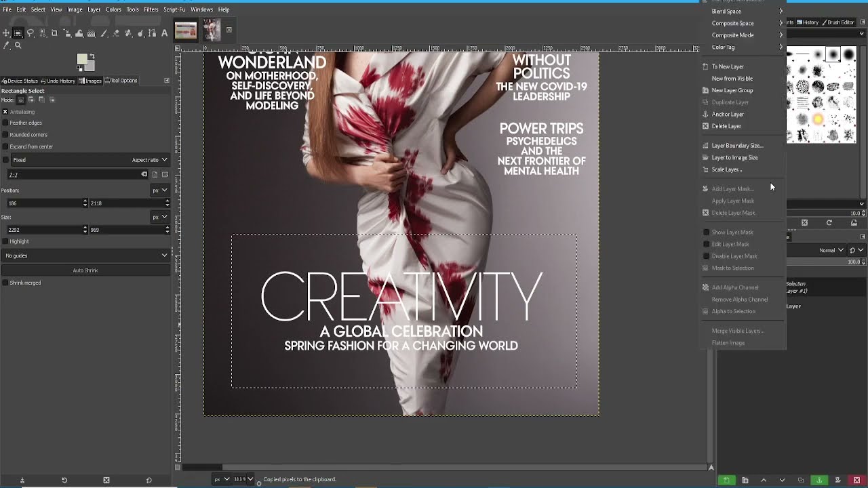Open the No guides dropdown
The height and width of the screenshot is (488, 868).
[x=85, y=256]
